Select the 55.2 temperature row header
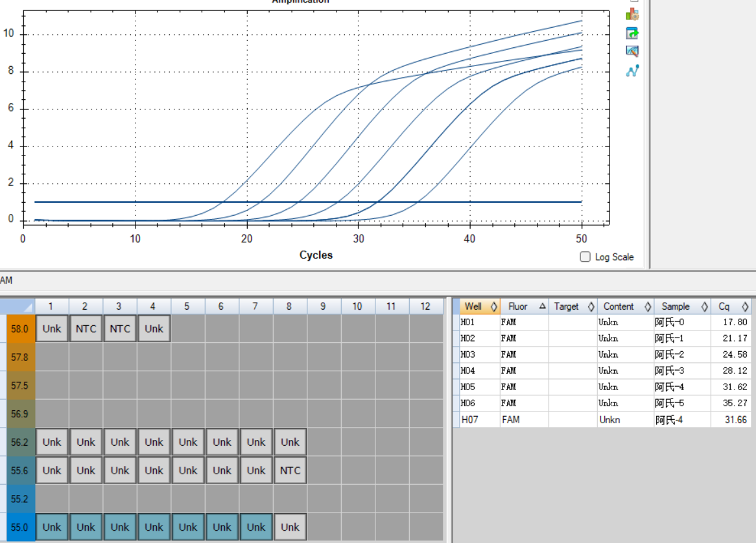The width and height of the screenshot is (756, 543). click(x=20, y=499)
